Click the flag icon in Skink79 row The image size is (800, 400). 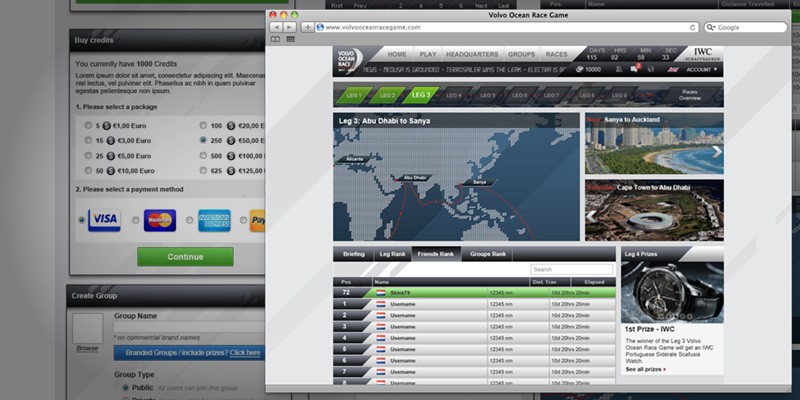(381, 293)
